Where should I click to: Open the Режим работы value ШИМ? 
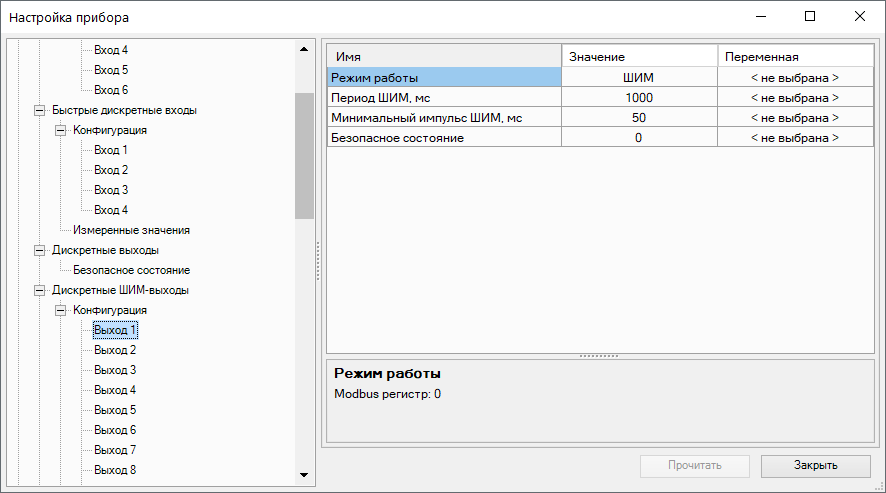coord(638,77)
